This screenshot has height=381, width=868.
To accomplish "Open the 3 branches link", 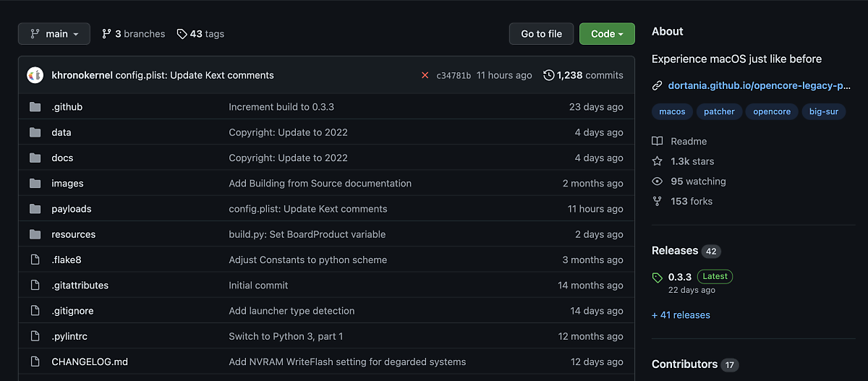I will pyautogui.click(x=133, y=34).
